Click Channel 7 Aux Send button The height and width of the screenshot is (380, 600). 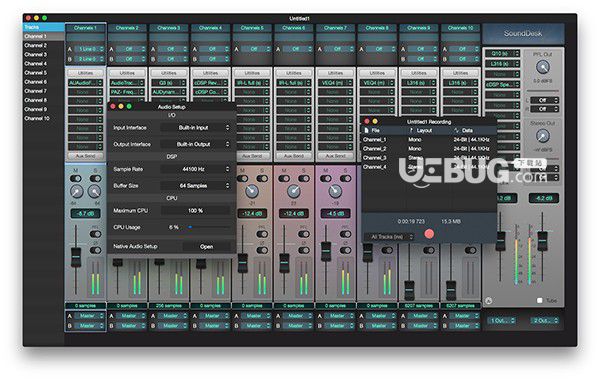[x=336, y=156]
